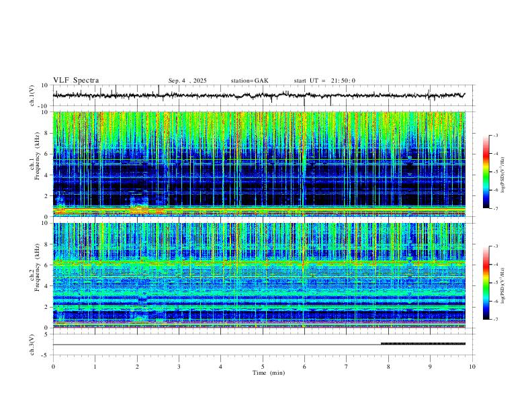
Task: Click time axis tick label '10'
Action: (472, 367)
